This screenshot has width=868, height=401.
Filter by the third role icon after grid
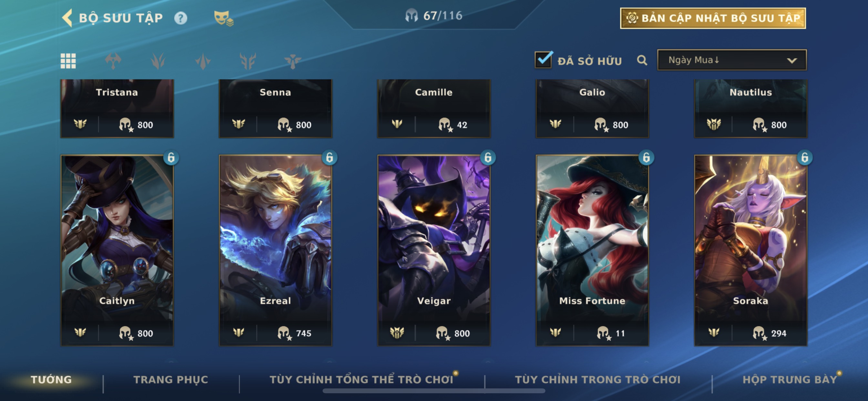click(x=203, y=61)
